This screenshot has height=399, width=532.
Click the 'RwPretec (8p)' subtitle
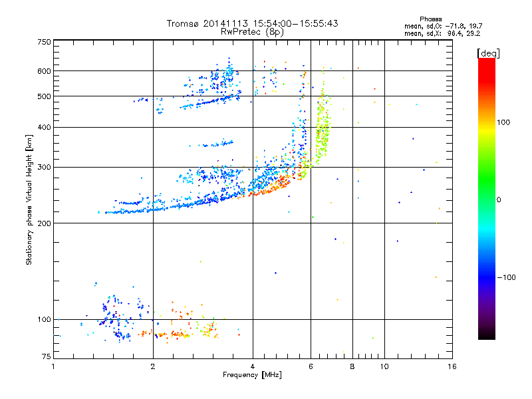[x=252, y=32]
